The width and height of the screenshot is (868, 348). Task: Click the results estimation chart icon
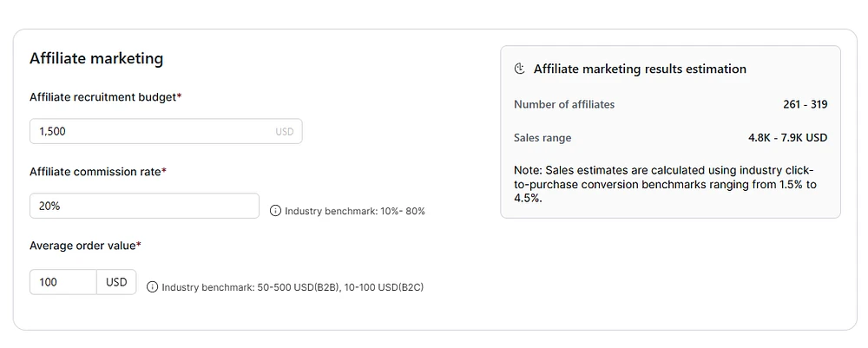(x=519, y=69)
